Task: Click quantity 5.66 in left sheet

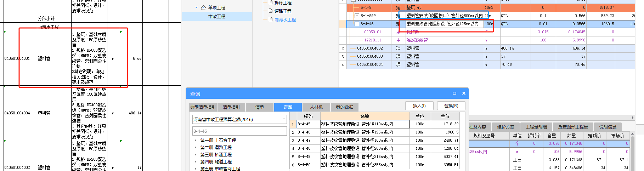Action: [137, 58]
